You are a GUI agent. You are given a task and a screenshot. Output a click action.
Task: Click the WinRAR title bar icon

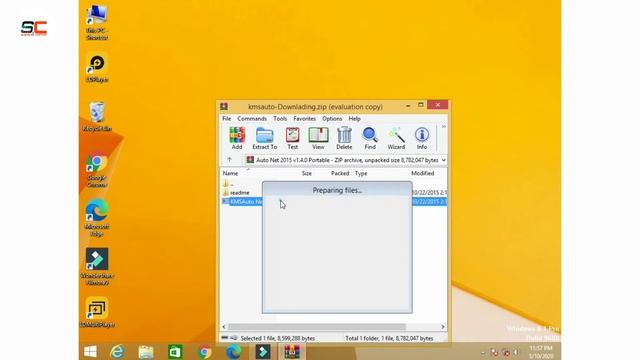pos(224,107)
